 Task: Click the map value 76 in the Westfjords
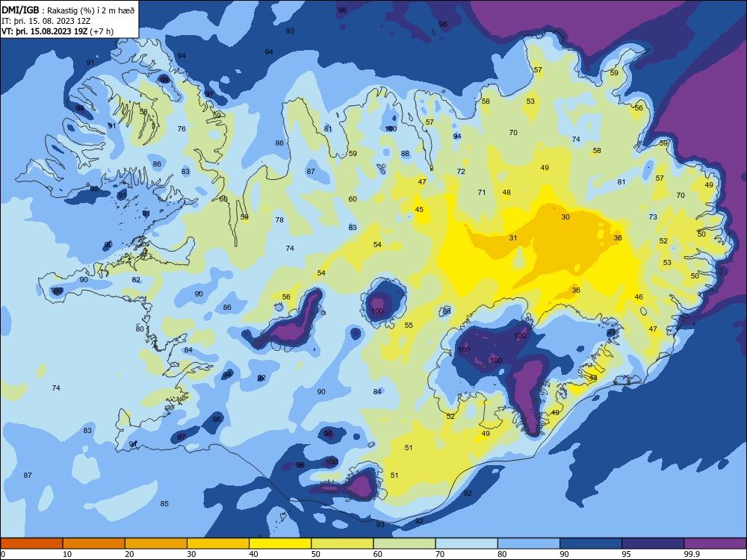tap(182, 129)
